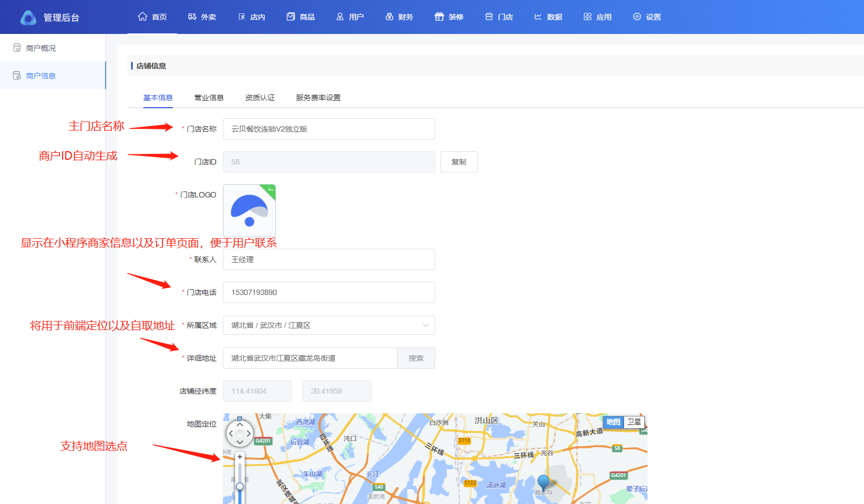Open the 财务 finance section icon

[x=390, y=16]
